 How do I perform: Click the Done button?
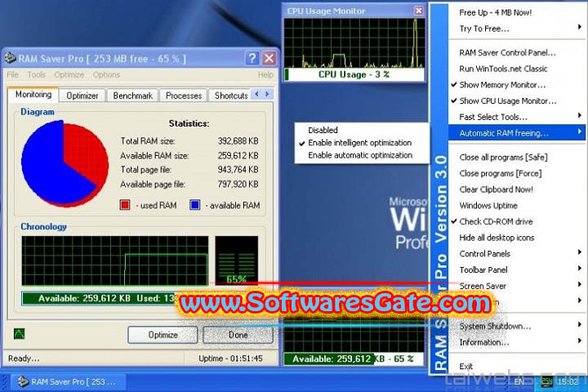238,335
